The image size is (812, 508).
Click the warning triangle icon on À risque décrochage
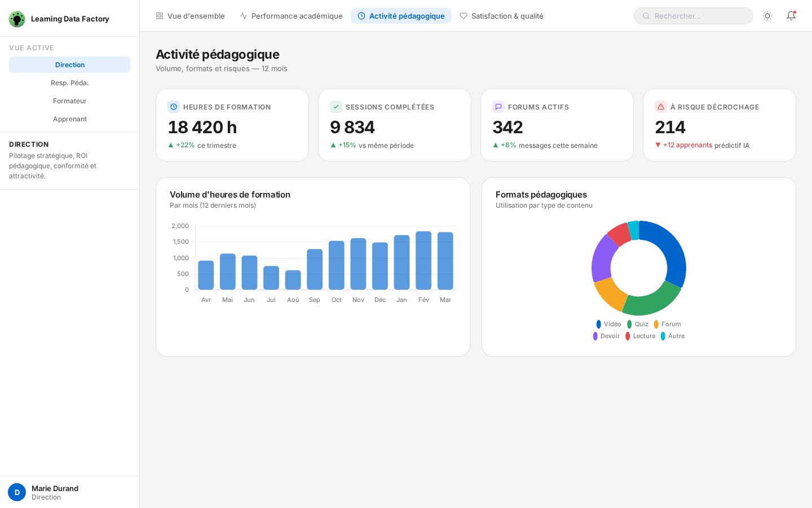coord(661,107)
